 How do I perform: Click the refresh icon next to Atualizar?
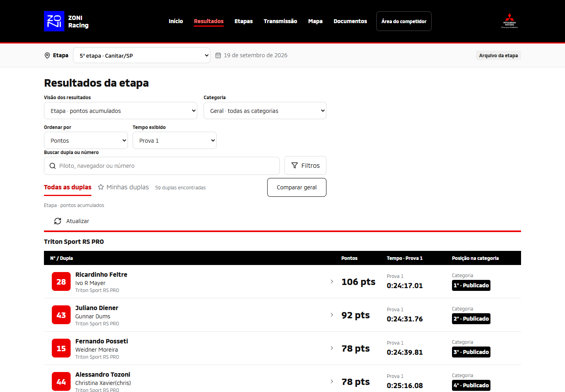click(58, 221)
